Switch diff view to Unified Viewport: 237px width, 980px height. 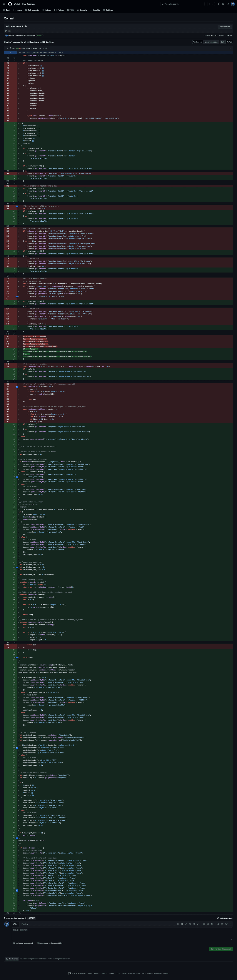(229, 42)
